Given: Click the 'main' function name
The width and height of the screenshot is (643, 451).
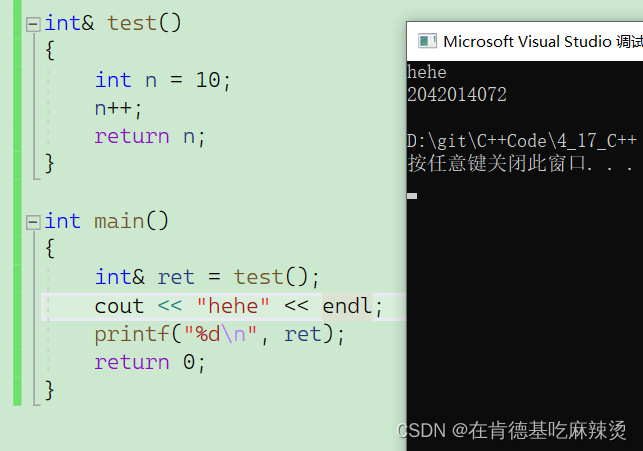Looking at the screenshot, I should [119, 221].
